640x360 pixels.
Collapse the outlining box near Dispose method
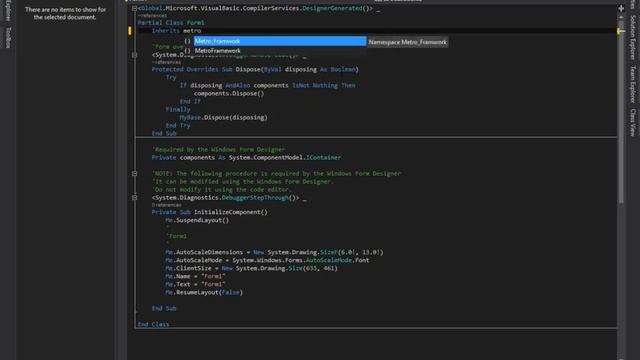(134, 55)
